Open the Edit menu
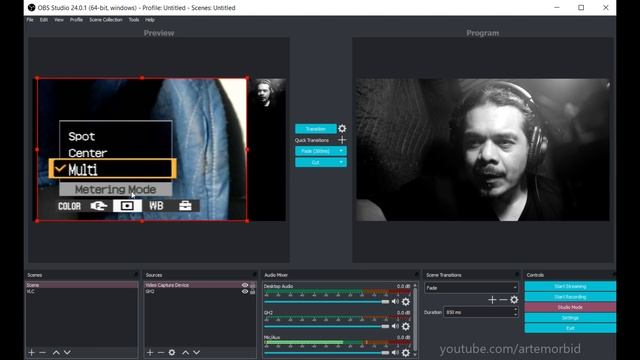The width and height of the screenshot is (640, 360). (x=44, y=20)
